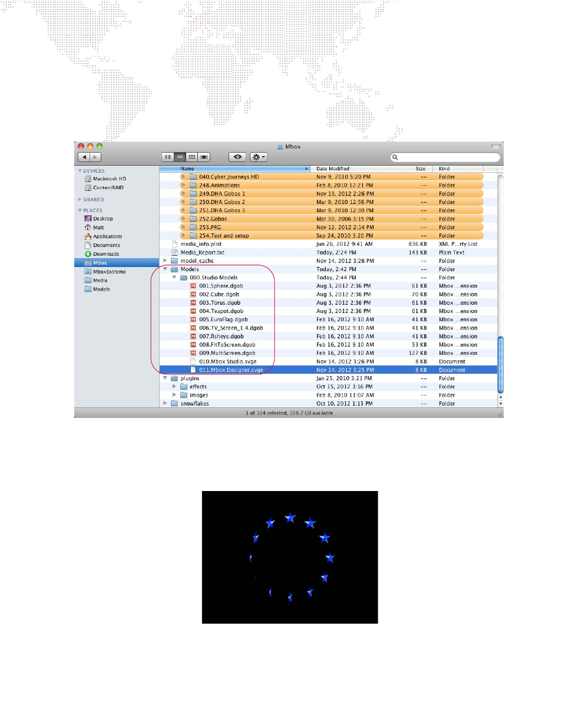Expand the model_cache folder
The height and width of the screenshot is (728, 562).
point(165,261)
